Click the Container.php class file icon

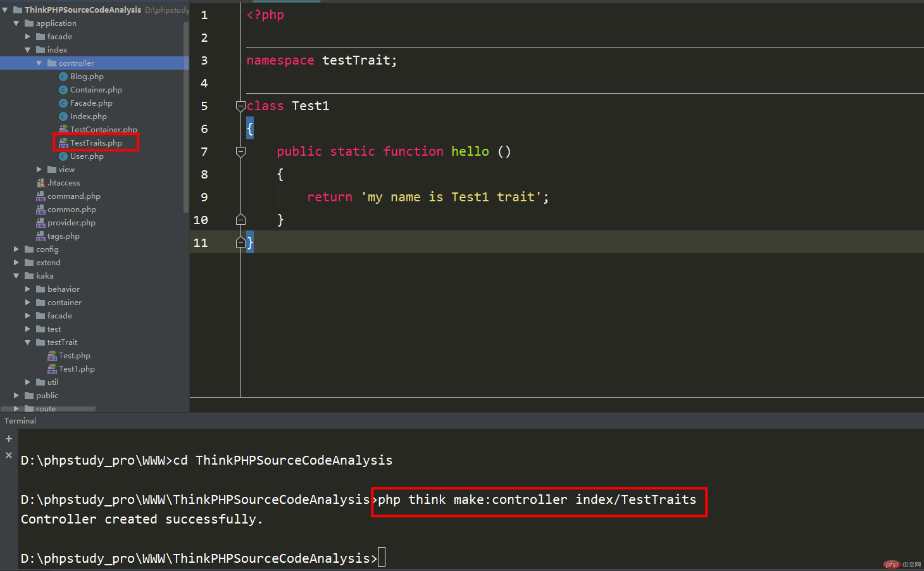pyautogui.click(x=63, y=90)
